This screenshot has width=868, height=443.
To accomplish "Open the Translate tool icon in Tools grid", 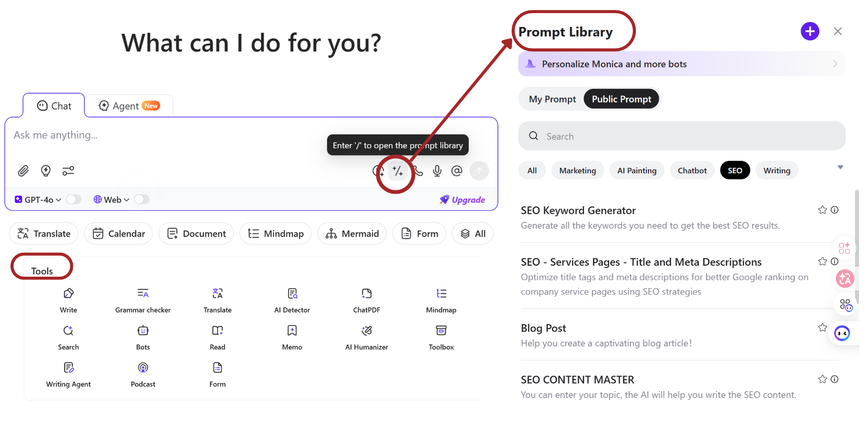I will click(x=218, y=300).
